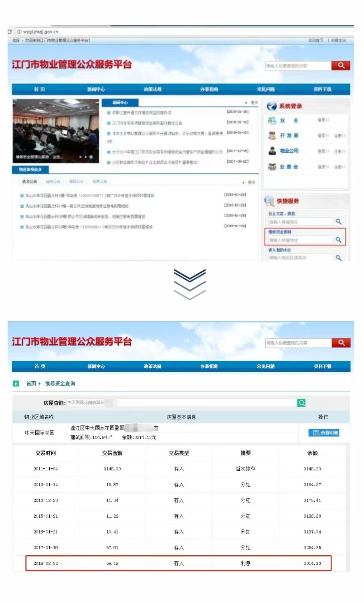Click the 快捷服务 magnifier heading icon

[269, 200]
